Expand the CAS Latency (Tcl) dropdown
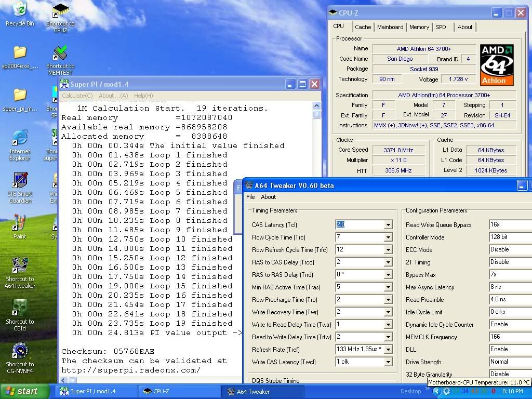 click(388, 225)
